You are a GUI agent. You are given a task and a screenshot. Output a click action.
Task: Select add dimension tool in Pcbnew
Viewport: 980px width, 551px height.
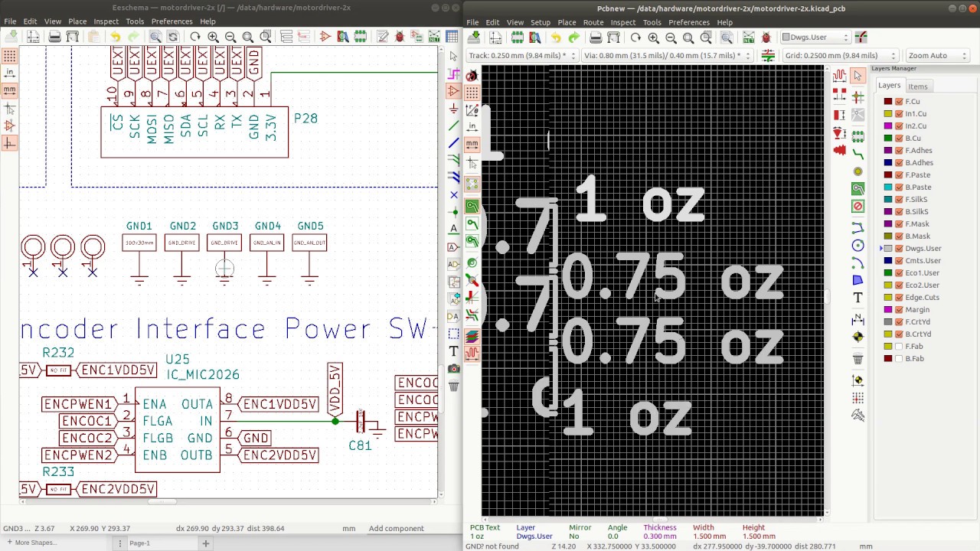tap(857, 318)
